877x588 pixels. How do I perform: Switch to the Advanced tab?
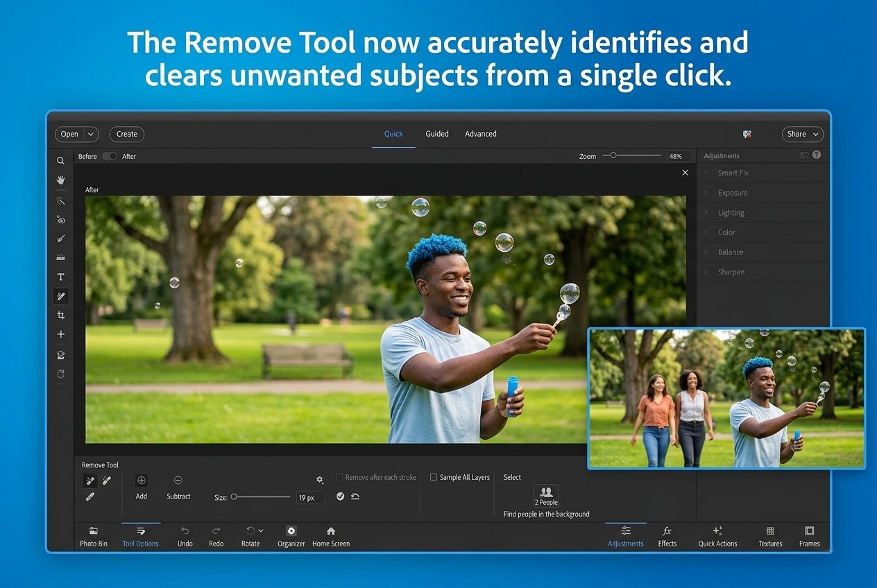tap(481, 133)
